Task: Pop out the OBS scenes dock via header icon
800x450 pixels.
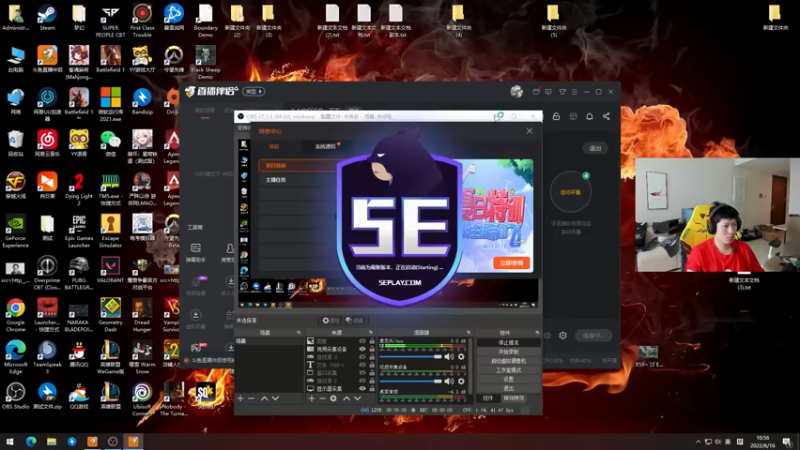Action: 299,333
